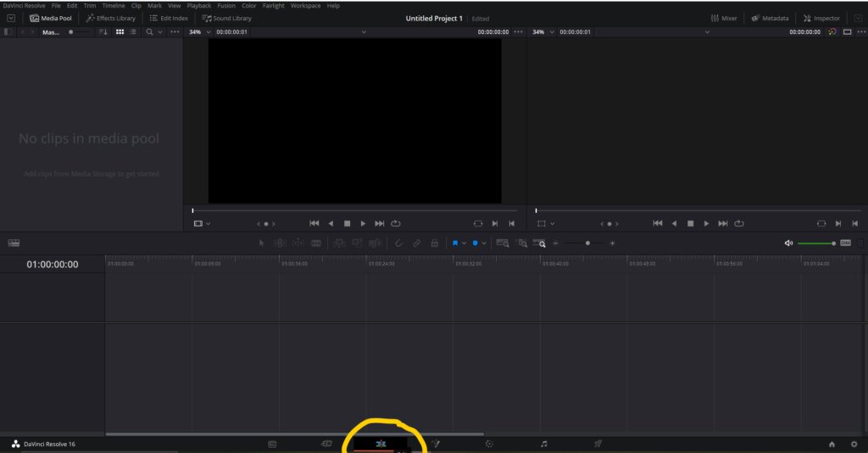The height and width of the screenshot is (453, 868).
Task: Switch media pool to list view
Action: pos(133,32)
